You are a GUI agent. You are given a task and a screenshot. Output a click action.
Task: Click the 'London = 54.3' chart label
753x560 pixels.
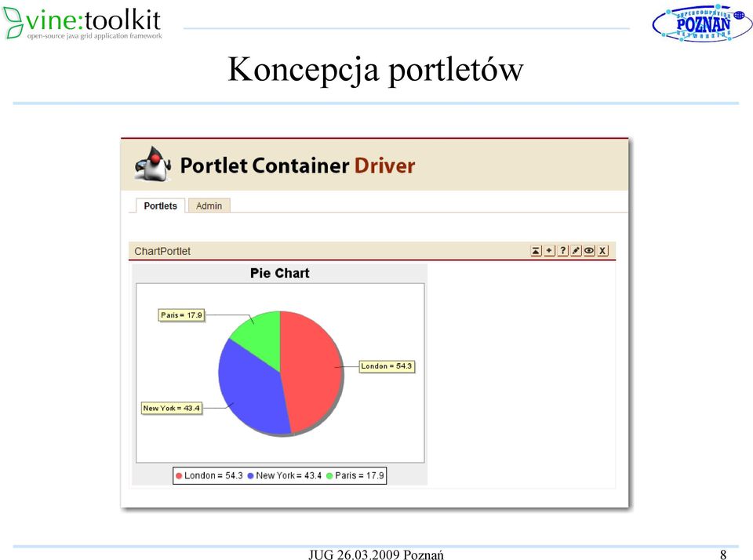[x=387, y=366]
